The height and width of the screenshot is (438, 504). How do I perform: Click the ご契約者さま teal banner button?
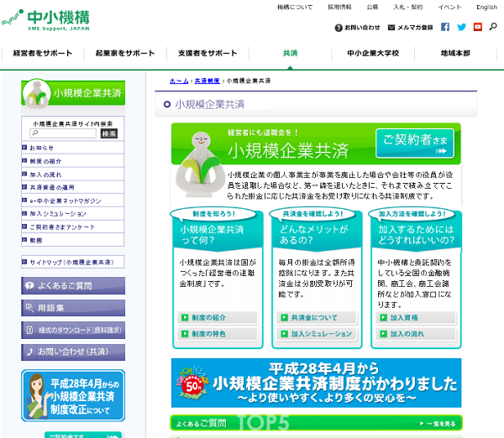tap(415, 143)
